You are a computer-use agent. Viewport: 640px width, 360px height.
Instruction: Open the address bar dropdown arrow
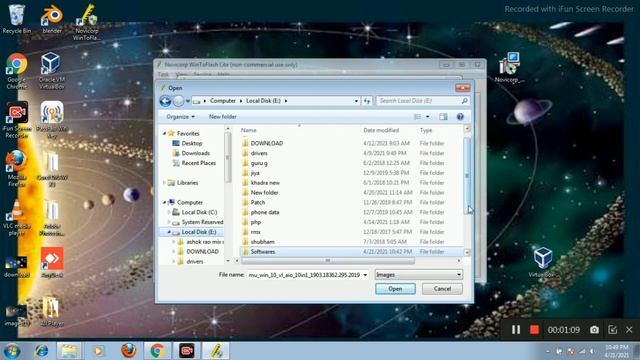click(356, 101)
